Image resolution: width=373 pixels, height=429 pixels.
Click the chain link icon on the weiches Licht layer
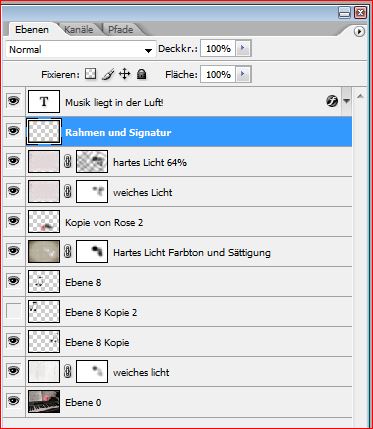68,192
